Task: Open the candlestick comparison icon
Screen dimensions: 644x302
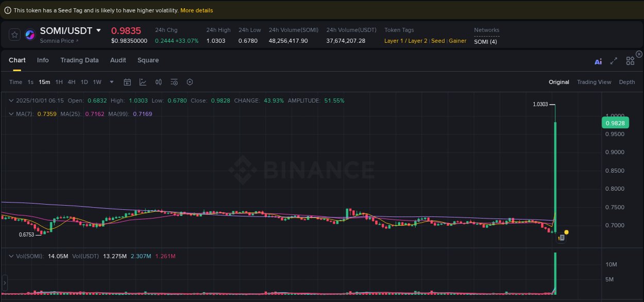Action: pos(158,82)
